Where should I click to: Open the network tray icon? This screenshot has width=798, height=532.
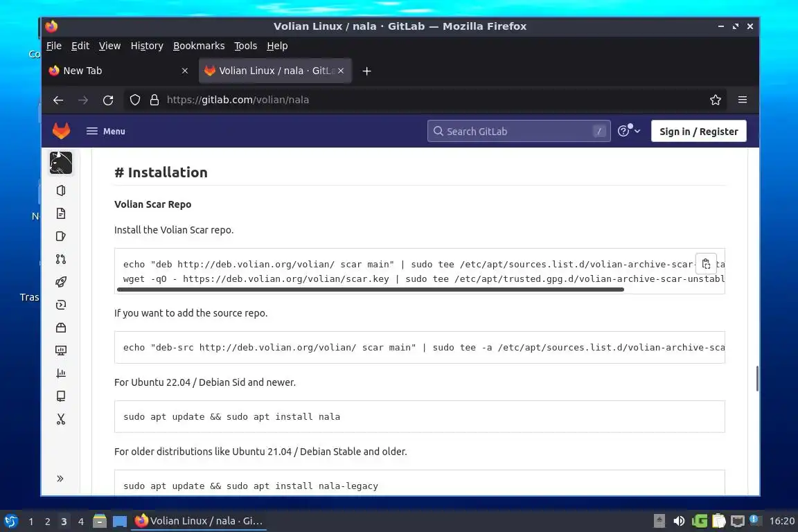738,521
